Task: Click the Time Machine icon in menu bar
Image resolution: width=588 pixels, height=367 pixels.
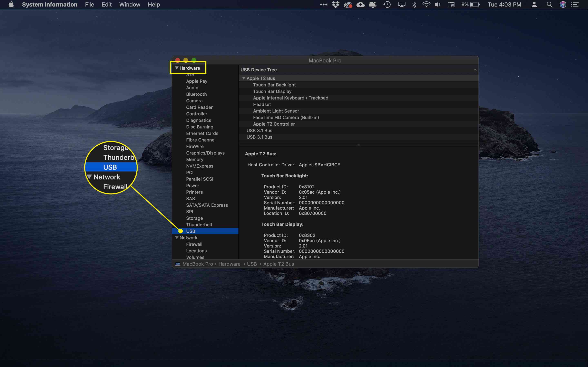Action: [x=386, y=5]
